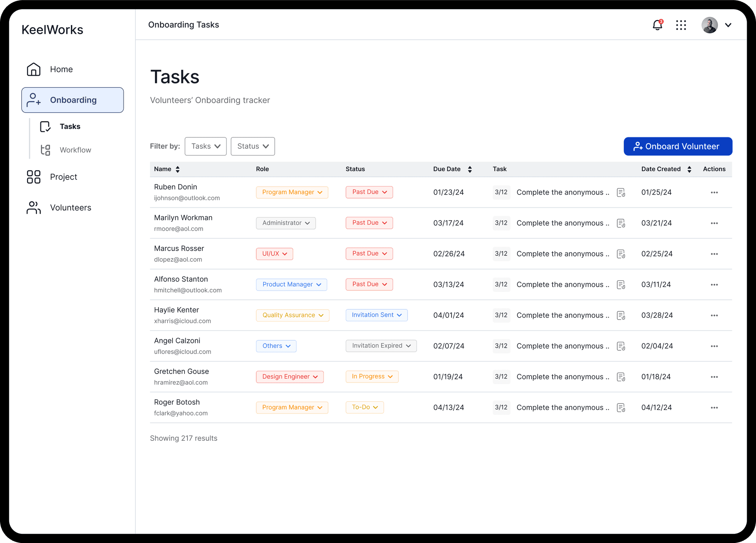The height and width of the screenshot is (543, 756).
Task: Open Home in the sidebar
Action: (x=61, y=69)
